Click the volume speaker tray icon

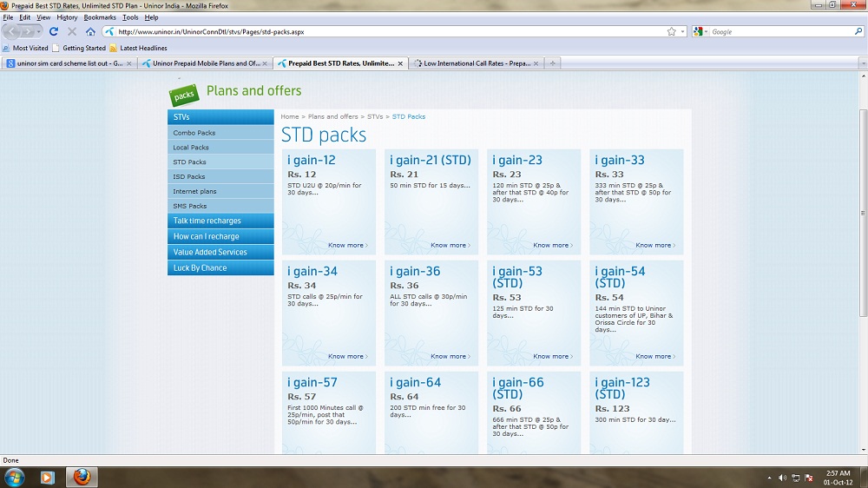pyautogui.click(x=782, y=478)
